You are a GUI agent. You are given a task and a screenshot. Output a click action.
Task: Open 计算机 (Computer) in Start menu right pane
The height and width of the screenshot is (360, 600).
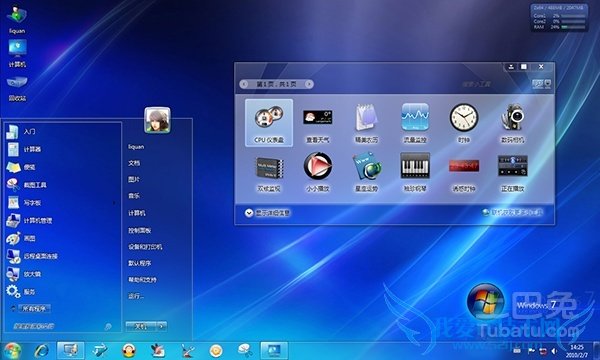tap(137, 213)
